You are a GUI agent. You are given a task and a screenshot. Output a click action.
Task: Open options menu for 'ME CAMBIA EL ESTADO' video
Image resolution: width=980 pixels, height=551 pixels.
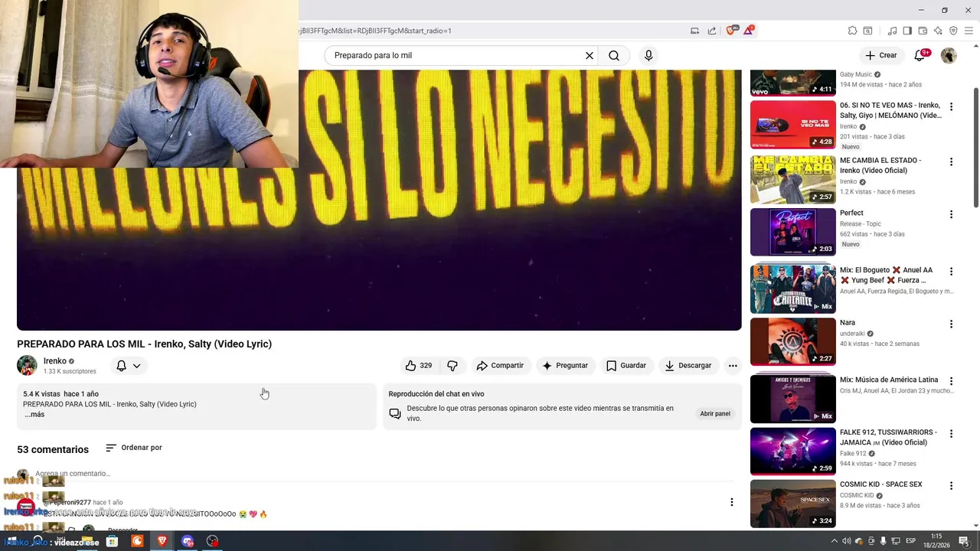pyautogui.click(x=951, y=162)
